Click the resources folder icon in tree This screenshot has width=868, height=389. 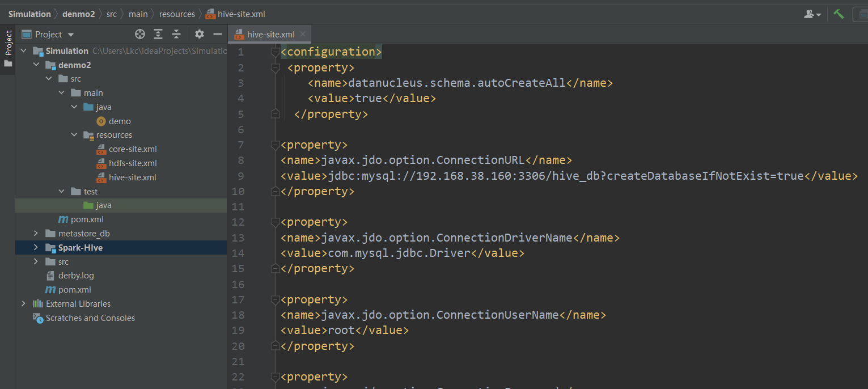pos(88,135)
